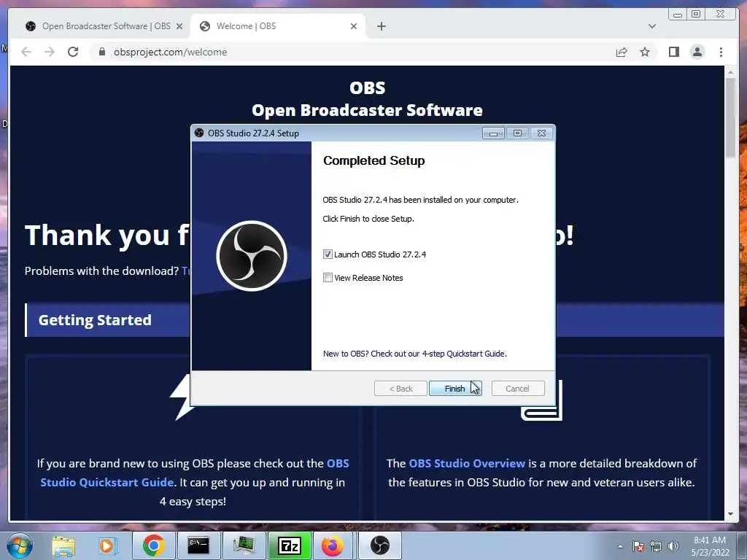Viewport: 747px width, 560px height.
Task: Bookmark this page with star icon
Action: pyautogui.click(x=645, y=52)
